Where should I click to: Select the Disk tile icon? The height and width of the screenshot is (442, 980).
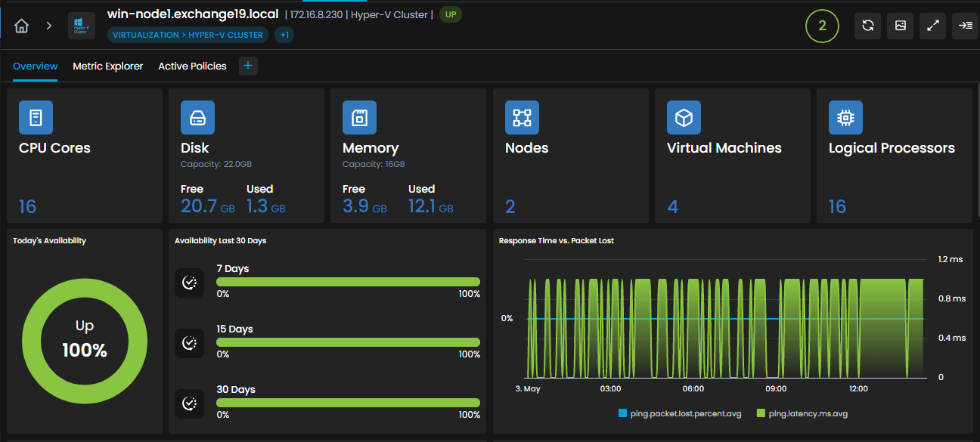(x=197, y=118)
